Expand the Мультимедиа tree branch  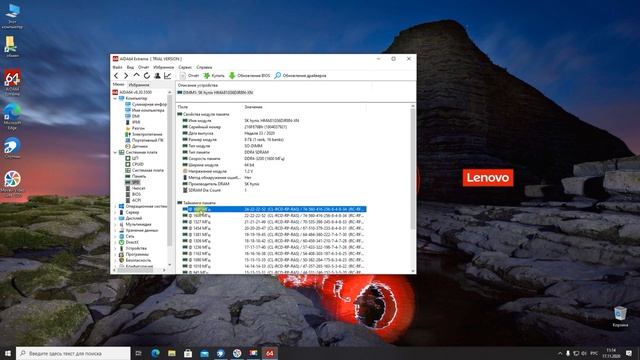pos(115,224)
